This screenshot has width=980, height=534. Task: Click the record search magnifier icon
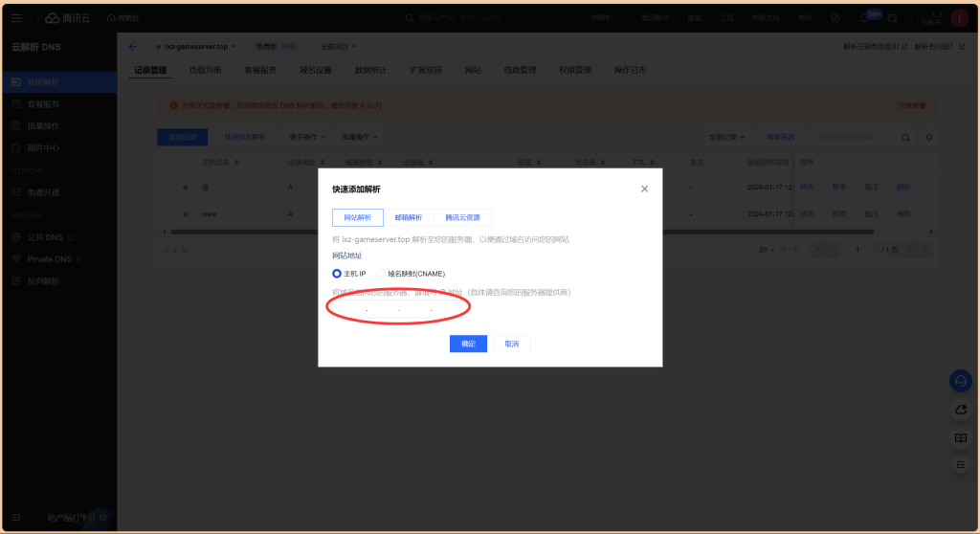[905, 138]
